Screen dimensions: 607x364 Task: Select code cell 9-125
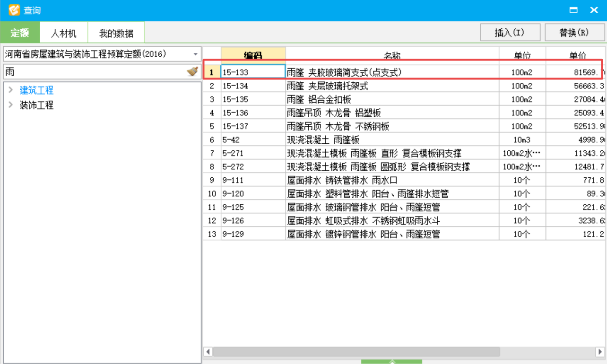[253, 207]
